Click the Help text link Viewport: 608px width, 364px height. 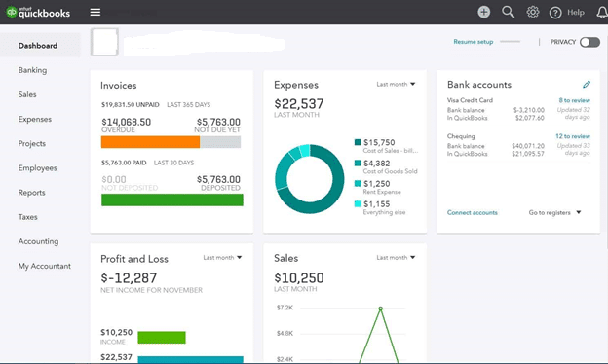pos(576,13)
